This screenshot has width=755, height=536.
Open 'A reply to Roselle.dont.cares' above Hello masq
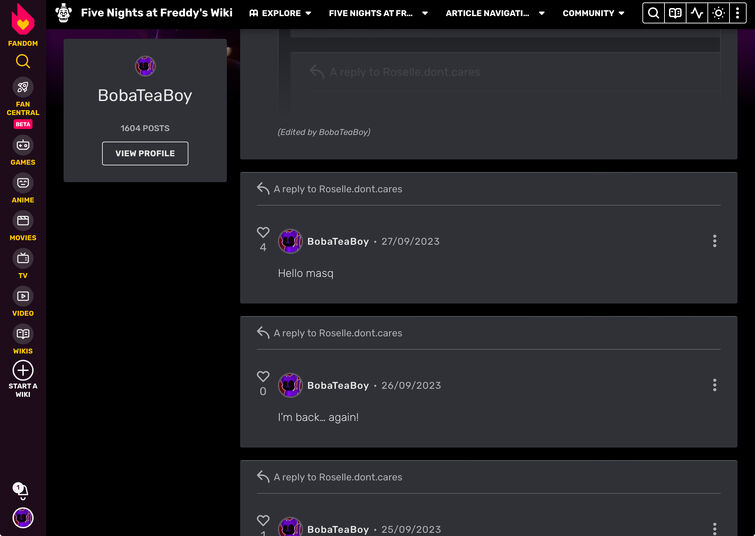[338, 189]
